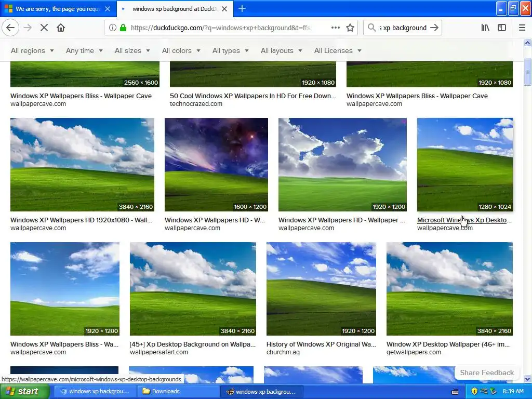Viewport: 532px width, 399px height.
Task: Open '[45+] Xp Desktop Background on Wallpa...' link
Action: tap(192, 344)
